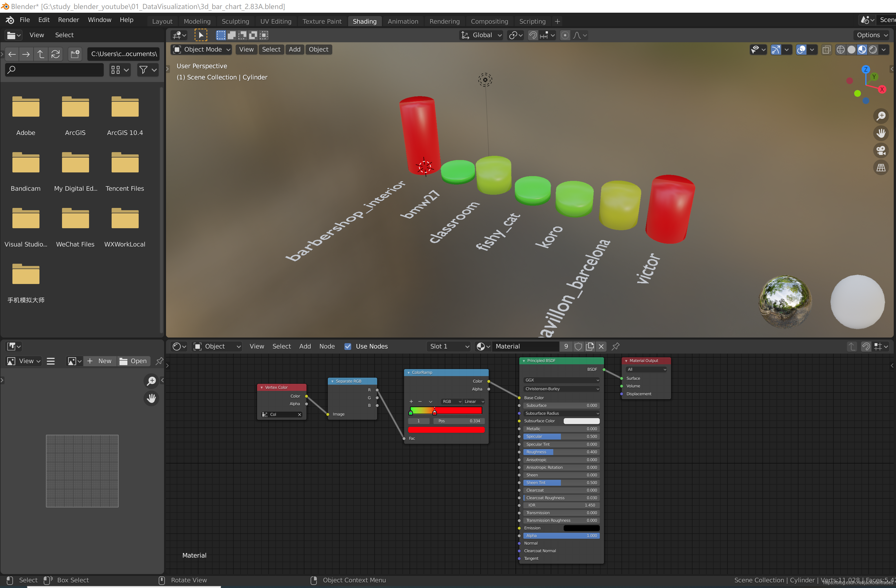Switch perspective/orthographic grid icon

[x=881, y=168]
